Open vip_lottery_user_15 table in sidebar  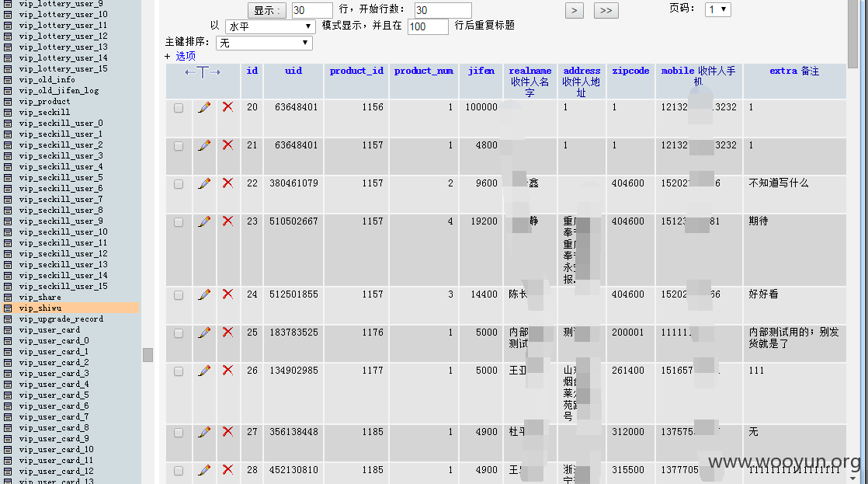point(63,69)
